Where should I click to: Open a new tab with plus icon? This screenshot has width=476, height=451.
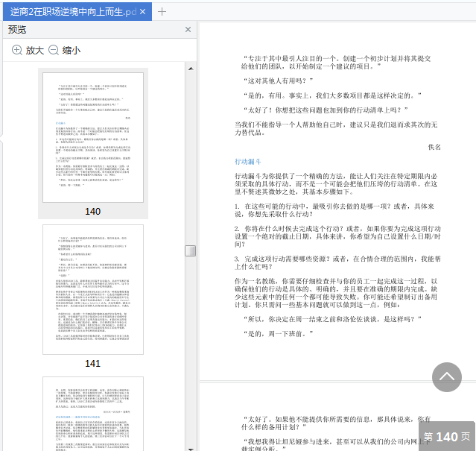click(x=162, y=12)
